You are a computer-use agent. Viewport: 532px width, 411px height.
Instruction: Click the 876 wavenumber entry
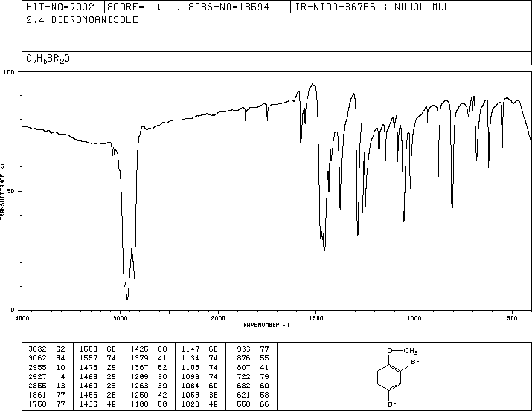pyautogui.click(x=243, y=358)
